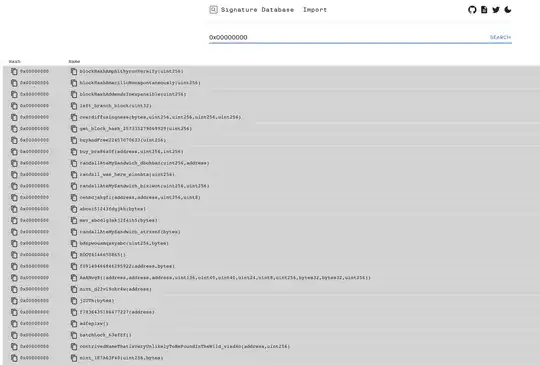This screenshot has width=540, height=365.
Task: Select get_block_hash_257335279069929(uint256) text
Action: [136, 129]
